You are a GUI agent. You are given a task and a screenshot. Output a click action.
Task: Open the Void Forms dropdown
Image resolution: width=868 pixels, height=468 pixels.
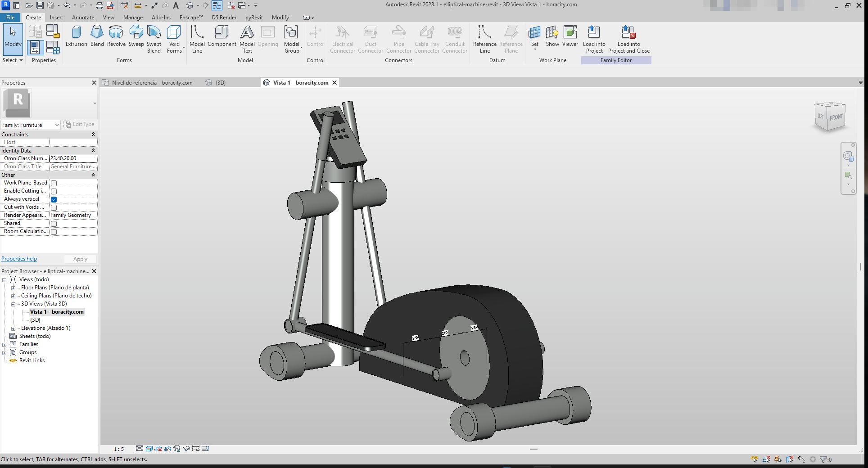pos(174,39)
